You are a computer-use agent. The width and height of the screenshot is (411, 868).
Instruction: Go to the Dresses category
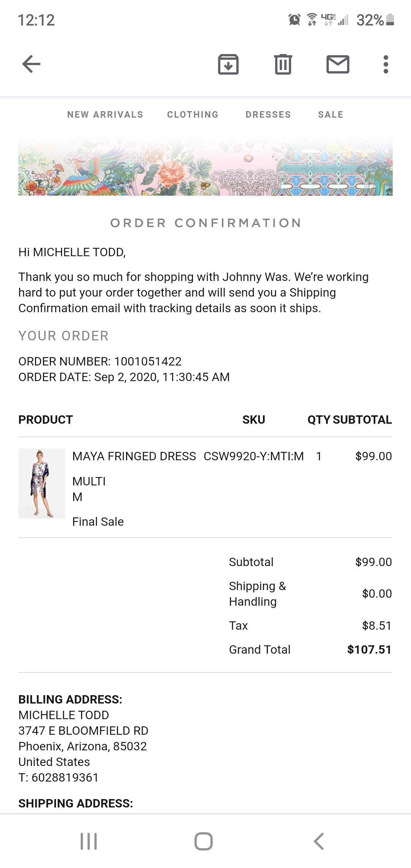click(268, 115)
